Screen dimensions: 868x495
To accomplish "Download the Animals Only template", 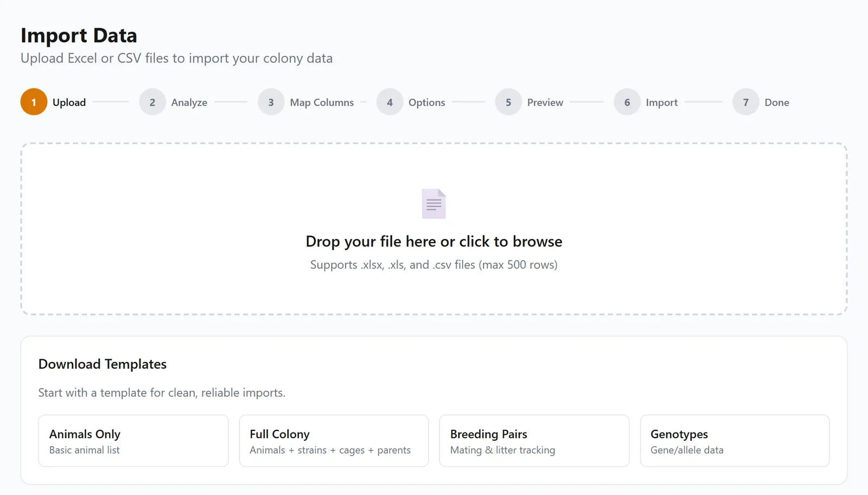I will (x=133, y=441).
